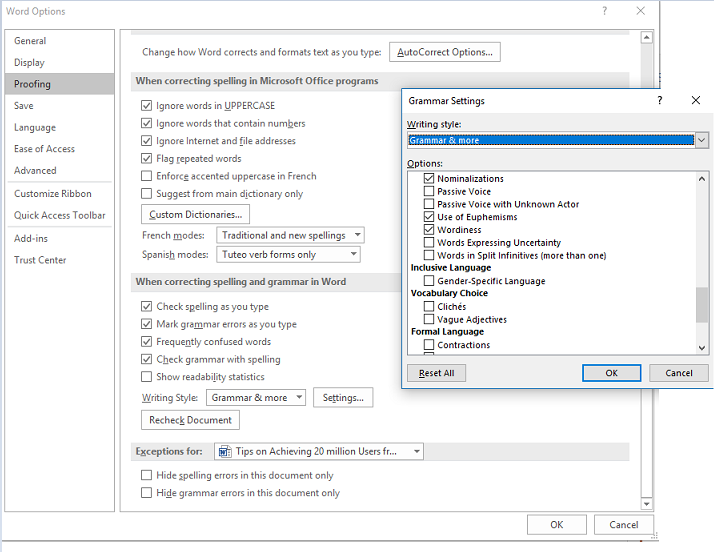
Task: Click Reset All in Grammar Settings
Action: [x=436, y=373]
